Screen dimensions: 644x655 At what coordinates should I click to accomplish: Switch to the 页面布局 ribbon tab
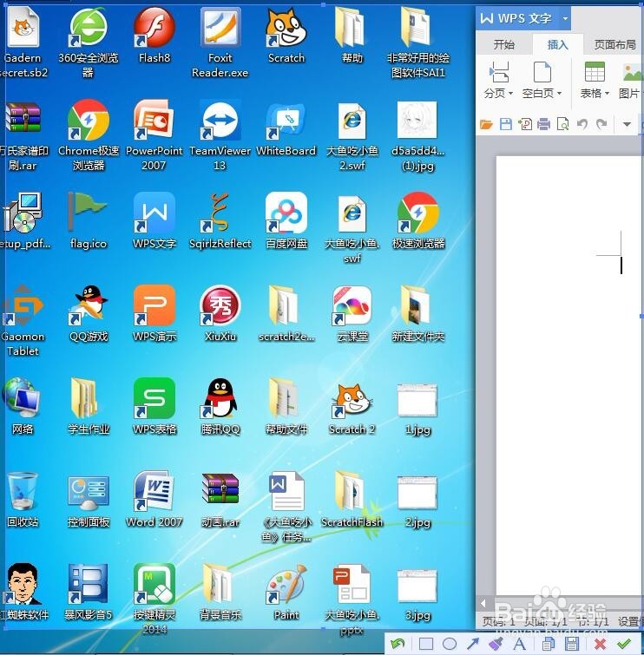click(x=614, y=44)
